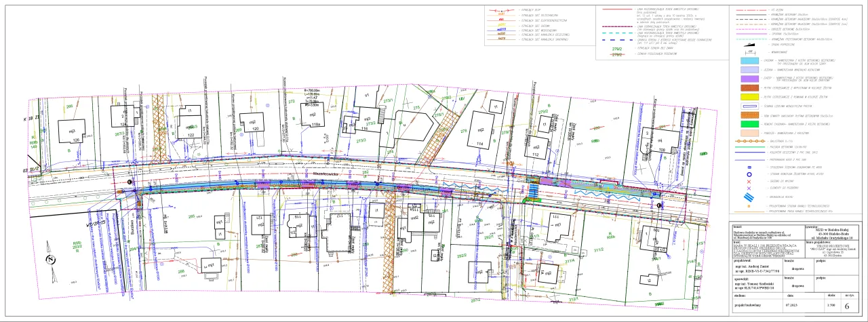
Task: Click the solid red boundary line sample
Action: click(x=617, y=9)
